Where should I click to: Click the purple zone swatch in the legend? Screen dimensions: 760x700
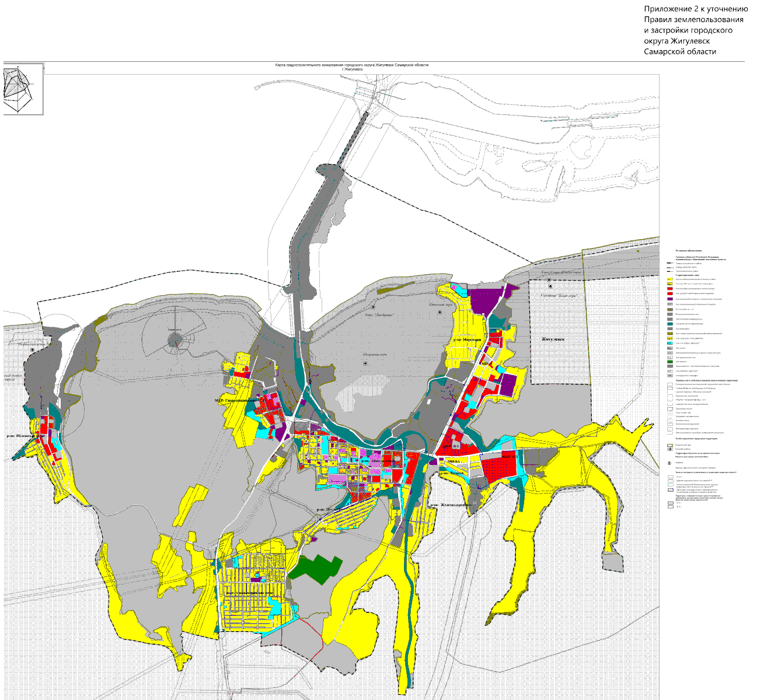pyautogui.click(x=671, y=299)
